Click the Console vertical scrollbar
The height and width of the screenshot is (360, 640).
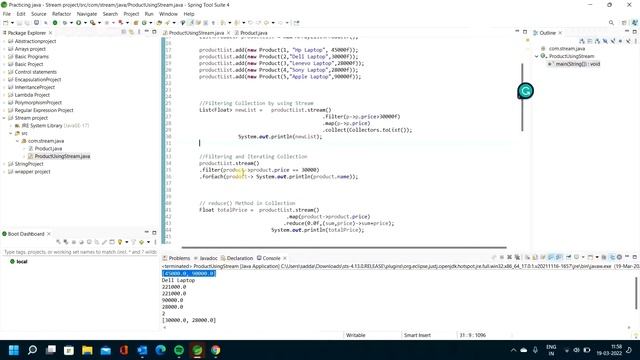tap(636, 293)
